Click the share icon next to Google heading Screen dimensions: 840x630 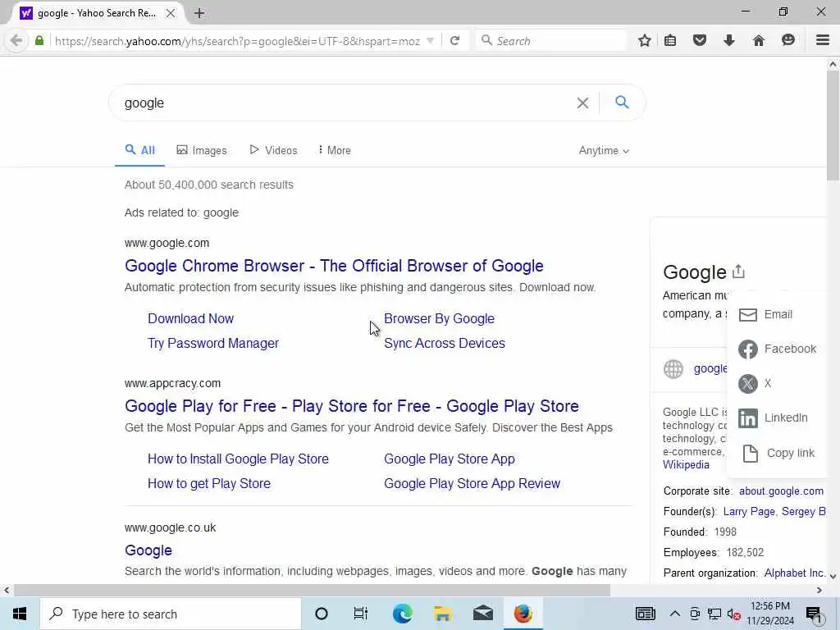[739, 272]
